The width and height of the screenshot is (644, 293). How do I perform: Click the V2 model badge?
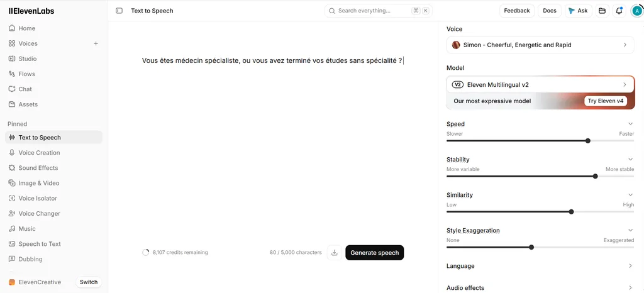tap(458, 85)
